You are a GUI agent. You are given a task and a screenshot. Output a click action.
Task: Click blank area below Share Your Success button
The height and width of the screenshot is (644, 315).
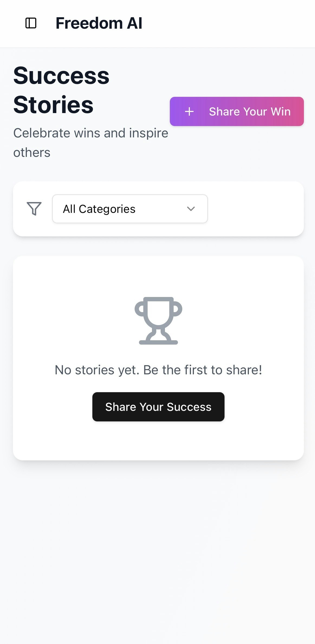(158, 441)
